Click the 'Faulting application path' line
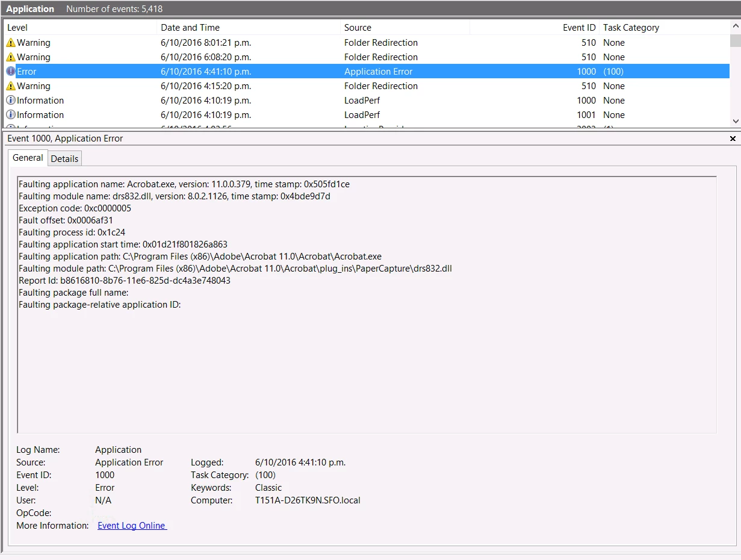 tap(200, 257)
